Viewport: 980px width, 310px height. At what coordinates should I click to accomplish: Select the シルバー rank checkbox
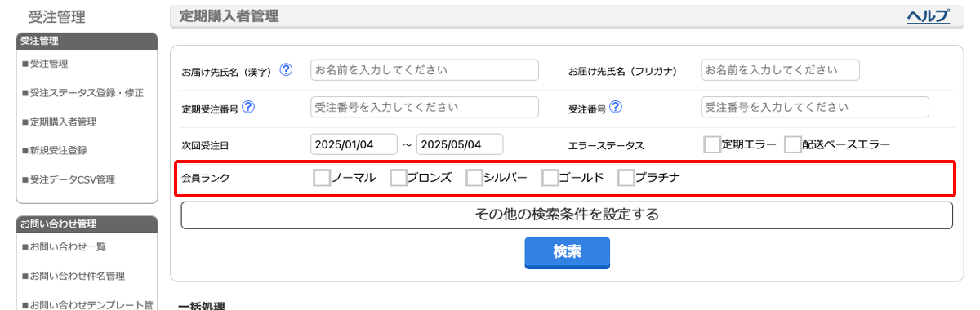(474, 177)
